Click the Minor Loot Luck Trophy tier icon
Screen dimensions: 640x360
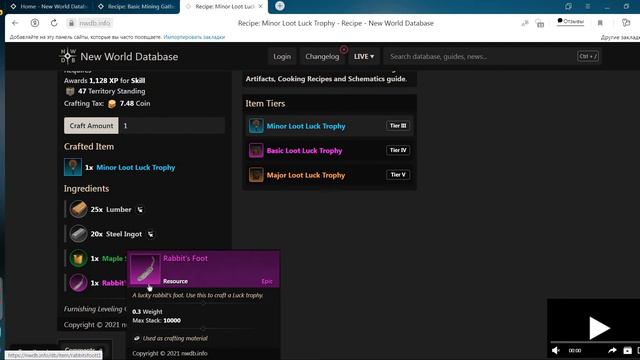coord(256,126)
